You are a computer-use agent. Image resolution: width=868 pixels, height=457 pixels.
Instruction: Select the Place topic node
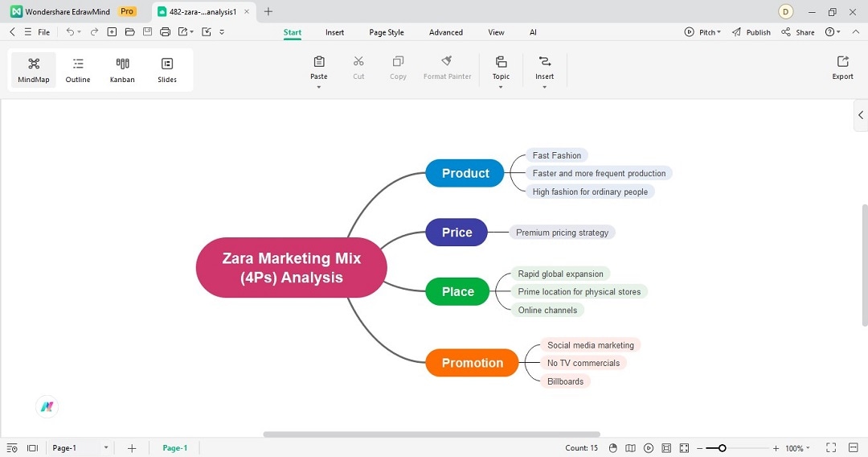pyautogui.click(x=458, y=292)
